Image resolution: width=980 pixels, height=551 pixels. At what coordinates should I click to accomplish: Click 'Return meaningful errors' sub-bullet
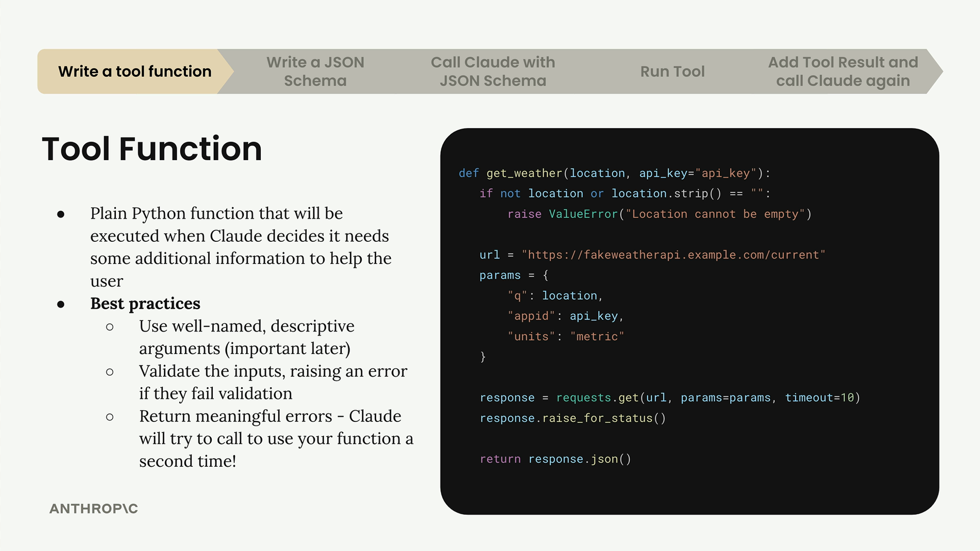pos(276,438)
